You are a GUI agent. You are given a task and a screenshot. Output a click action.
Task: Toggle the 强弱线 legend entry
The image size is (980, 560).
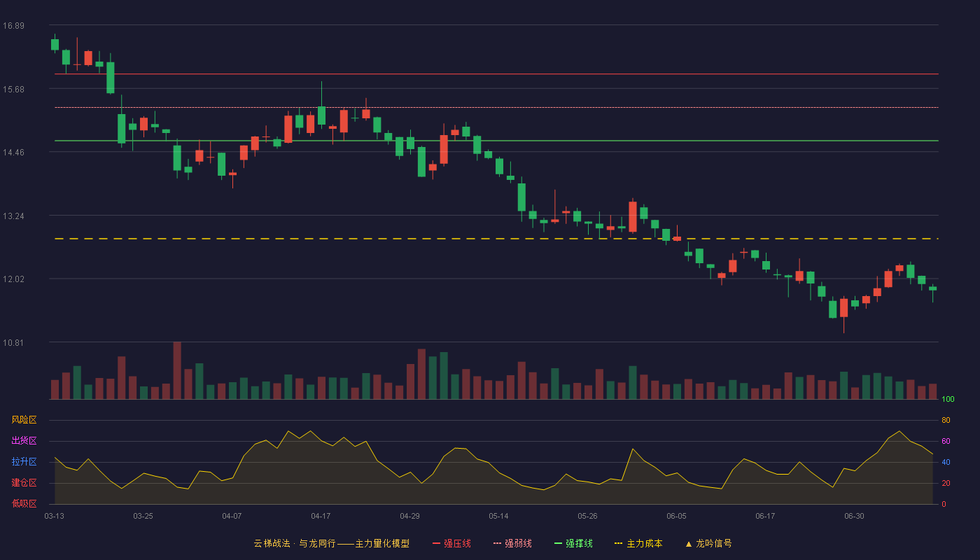coord(512,543)
